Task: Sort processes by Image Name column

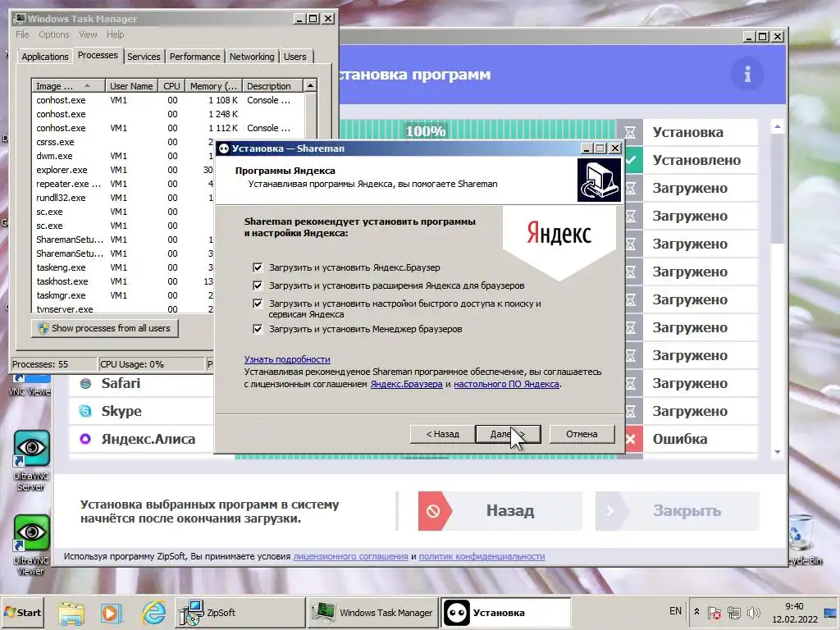Action: 68,85
